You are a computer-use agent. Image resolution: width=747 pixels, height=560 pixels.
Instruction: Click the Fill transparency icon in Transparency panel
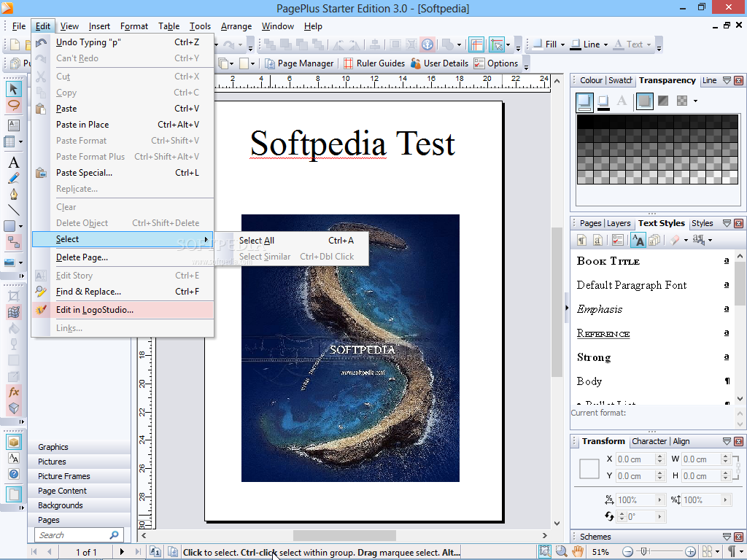(x=584, y=101)
